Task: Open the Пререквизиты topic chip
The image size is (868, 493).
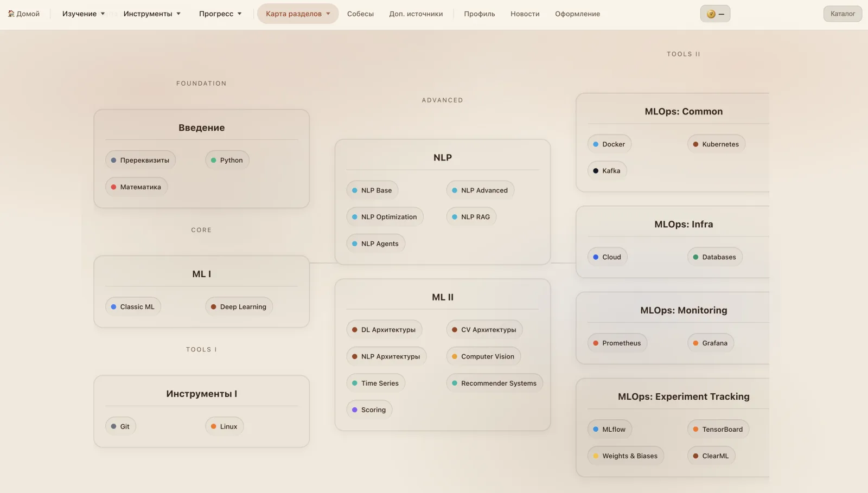Action: pos(141,160)
